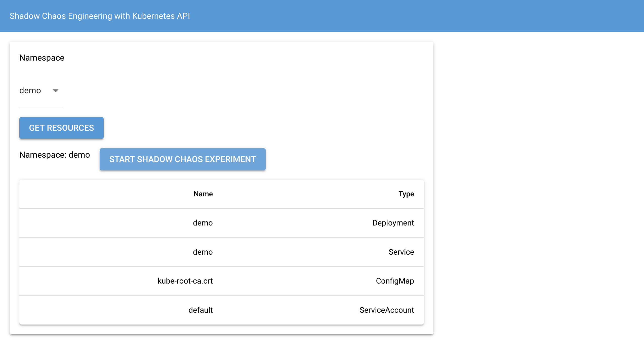Screen dimensions: 644x362
Task: Click the Type column header
Action: [406, 194]
